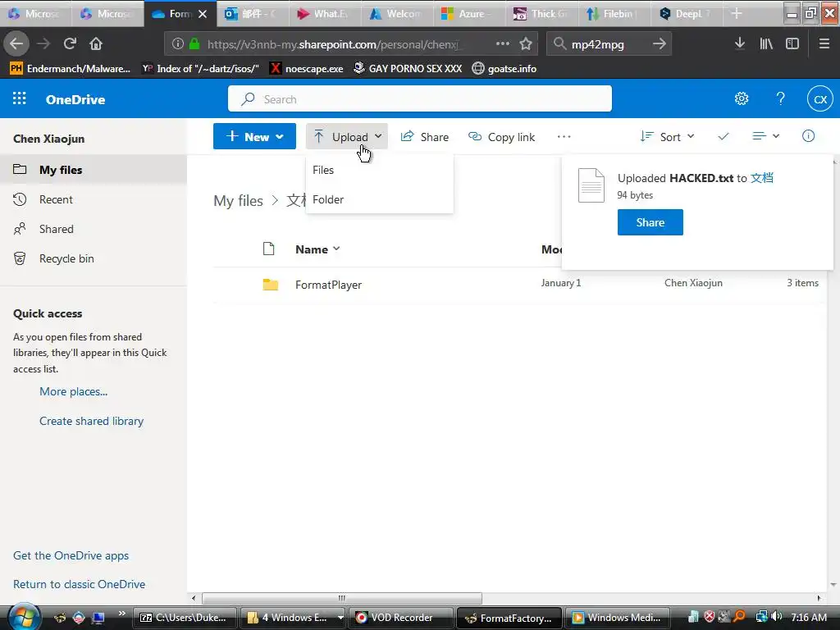Switch to Windows Media taskbar item
This screenshot has width=840, height=630.
tap(617, 618)
